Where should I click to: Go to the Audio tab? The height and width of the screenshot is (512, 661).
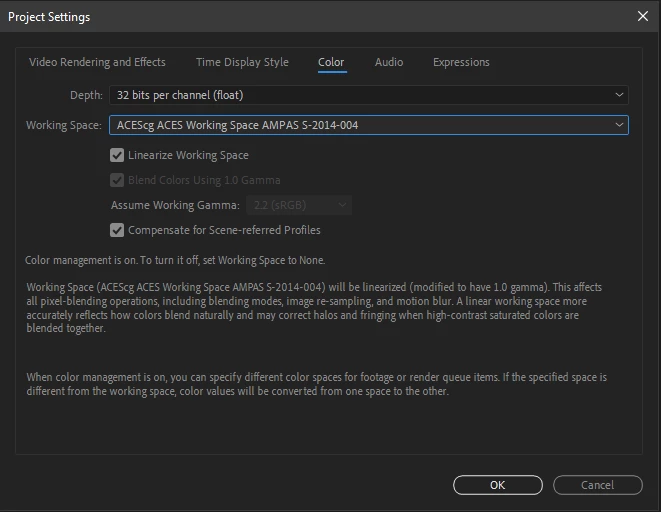(389, 62)
